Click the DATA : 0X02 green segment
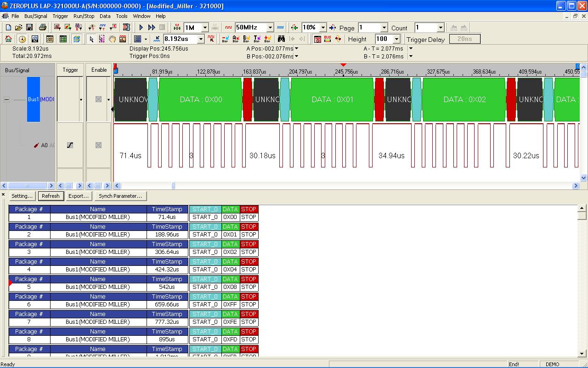Viewport: 588px width, 368px height. (464, 99)
